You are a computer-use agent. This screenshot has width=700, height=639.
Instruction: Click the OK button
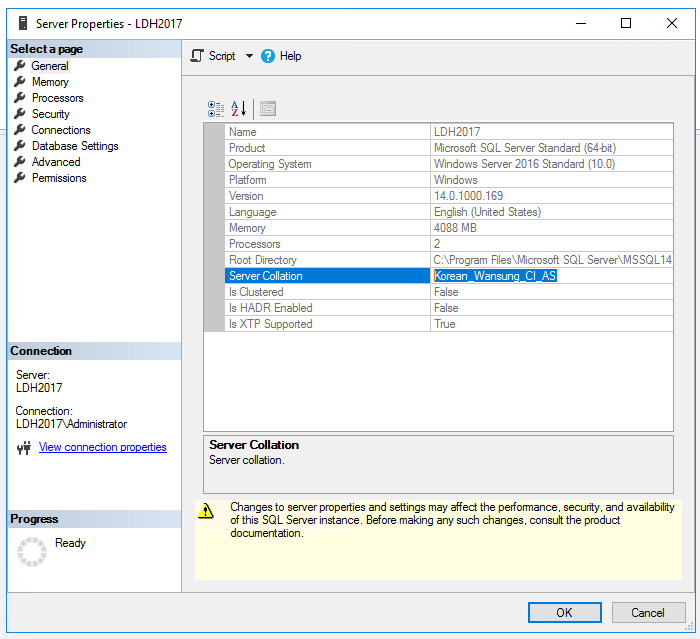click(x=564, y=613)
